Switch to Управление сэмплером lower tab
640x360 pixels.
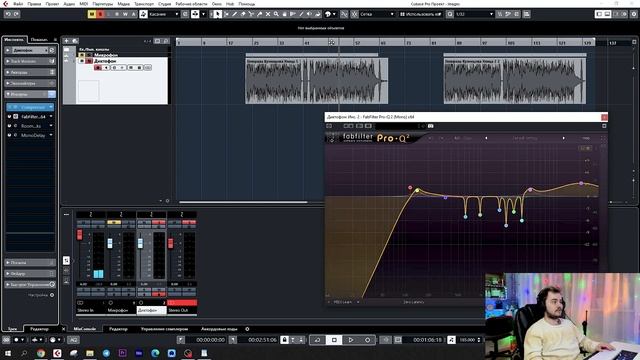164,329
